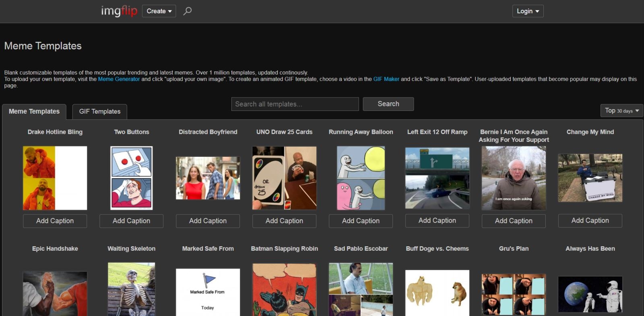Add Caption to Distracted Boyfriend

(208, 221)
